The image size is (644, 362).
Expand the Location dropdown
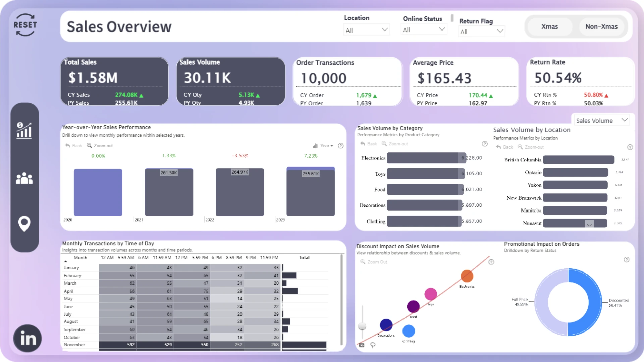367,30
